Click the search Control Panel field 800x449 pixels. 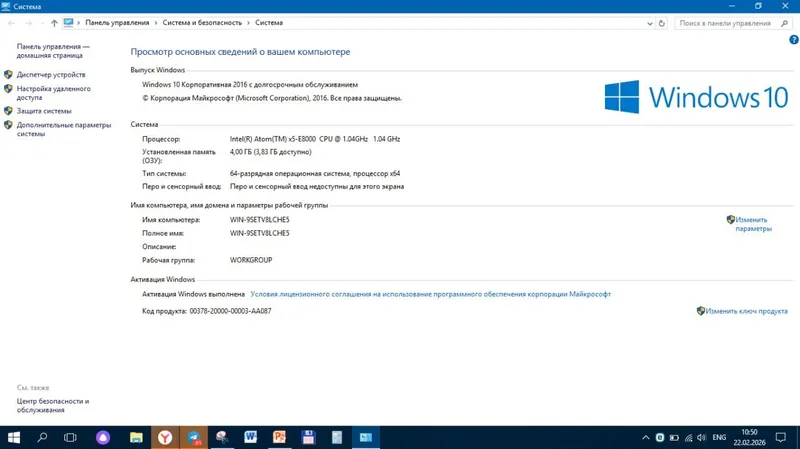(x=733, y=23)
